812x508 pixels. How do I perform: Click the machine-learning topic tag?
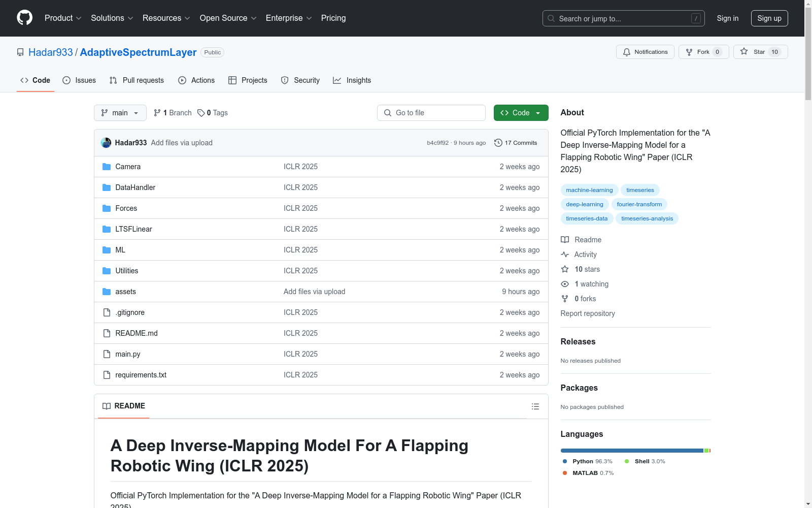pos(589,190)
